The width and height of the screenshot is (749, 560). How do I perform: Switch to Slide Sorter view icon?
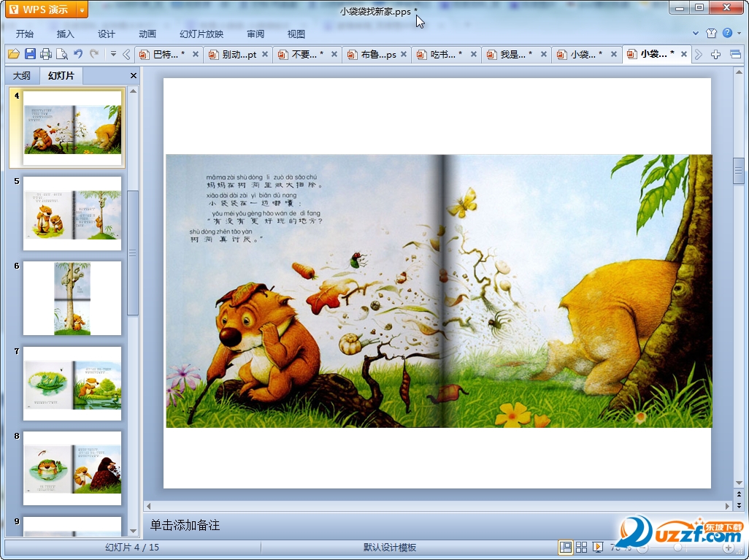pos(581,547)
